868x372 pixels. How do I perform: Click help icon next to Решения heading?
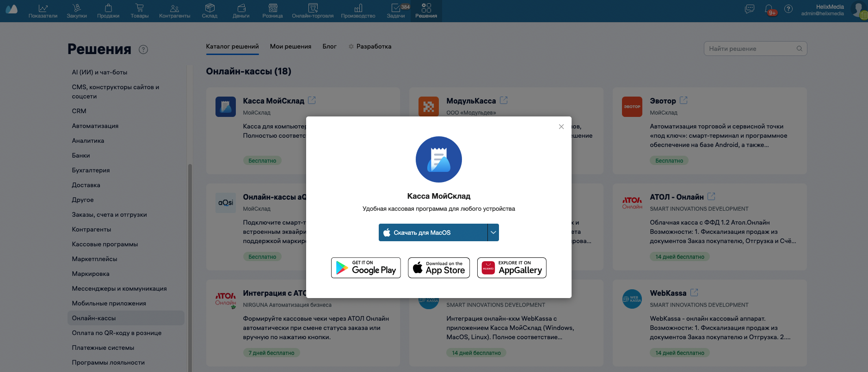(143, 49)
